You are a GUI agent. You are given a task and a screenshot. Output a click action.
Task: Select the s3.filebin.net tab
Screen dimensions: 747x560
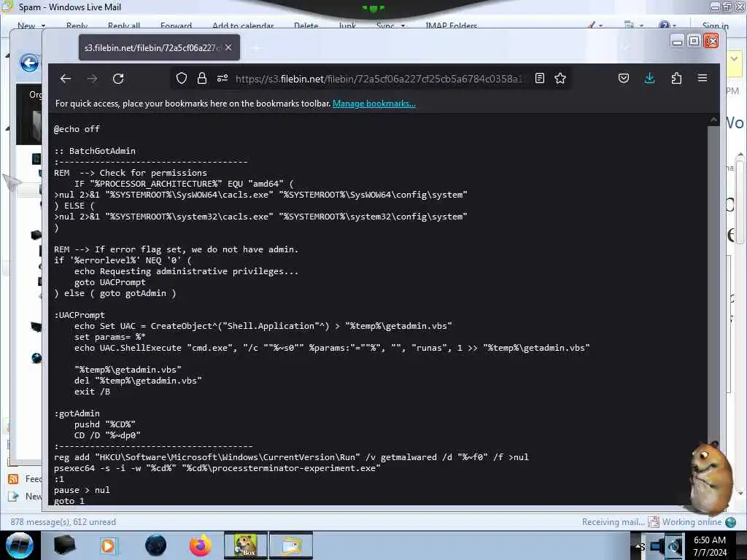coord(159,47)
